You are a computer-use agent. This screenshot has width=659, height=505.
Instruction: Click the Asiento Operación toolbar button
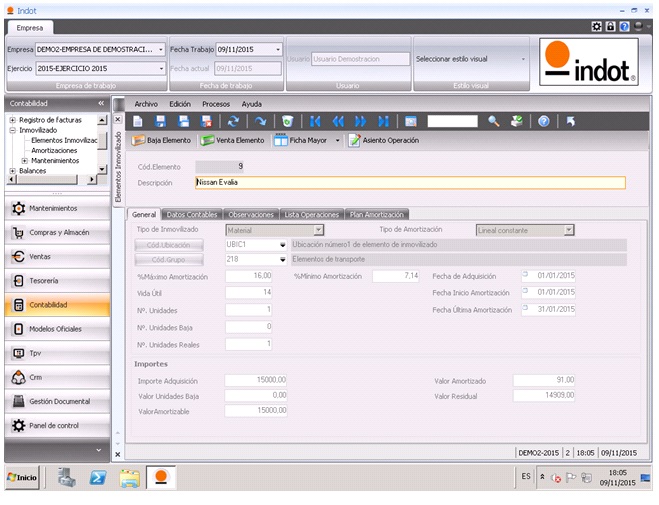click(383, 140)
